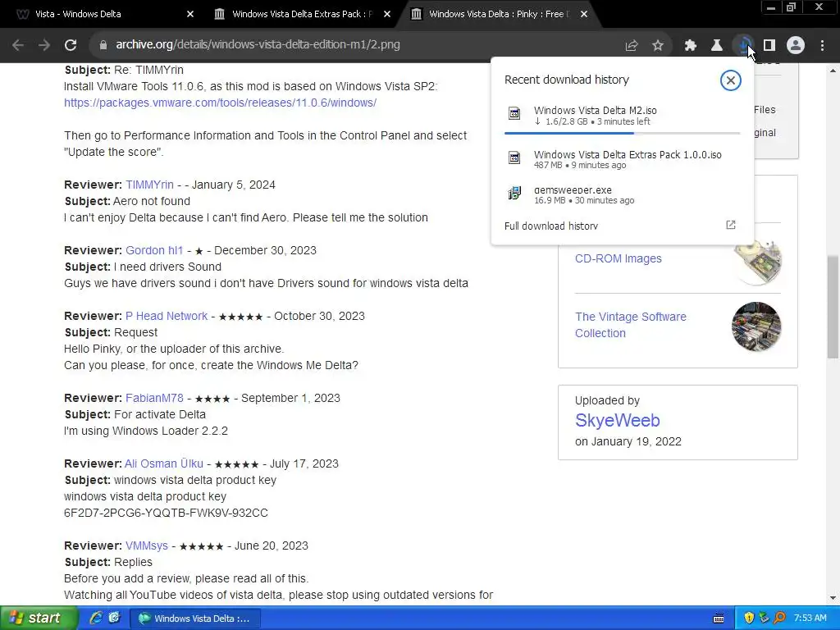This screenshot has width=840, height=630.
Task: Launch Internet Explorer from quick launch
Action: point(96,619)
